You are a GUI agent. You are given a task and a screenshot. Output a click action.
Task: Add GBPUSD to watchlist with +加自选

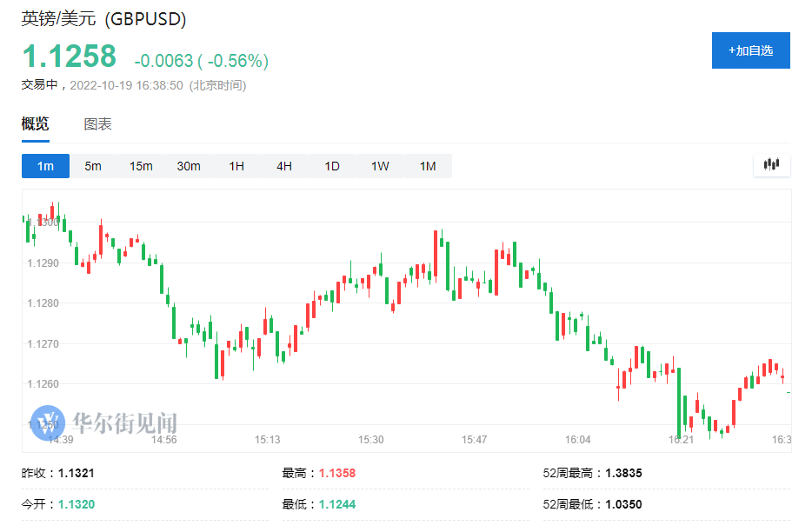[751, 50]
